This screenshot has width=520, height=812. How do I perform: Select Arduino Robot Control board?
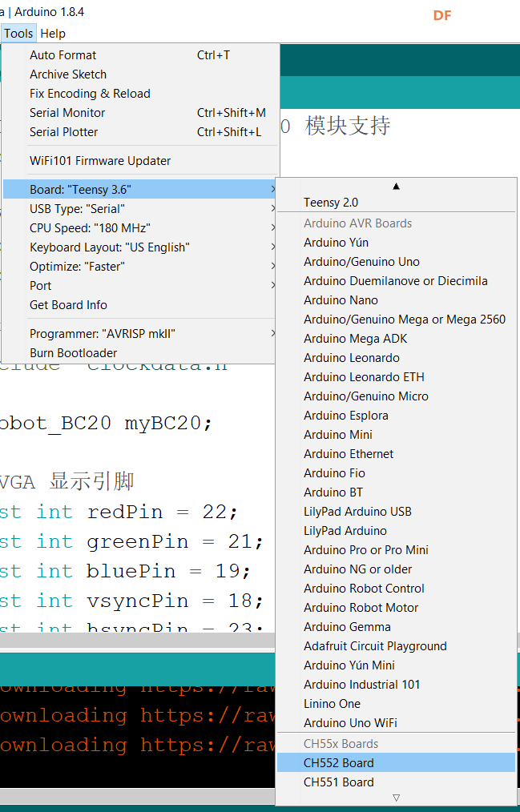pyautogui.click(x=397, y=588)
